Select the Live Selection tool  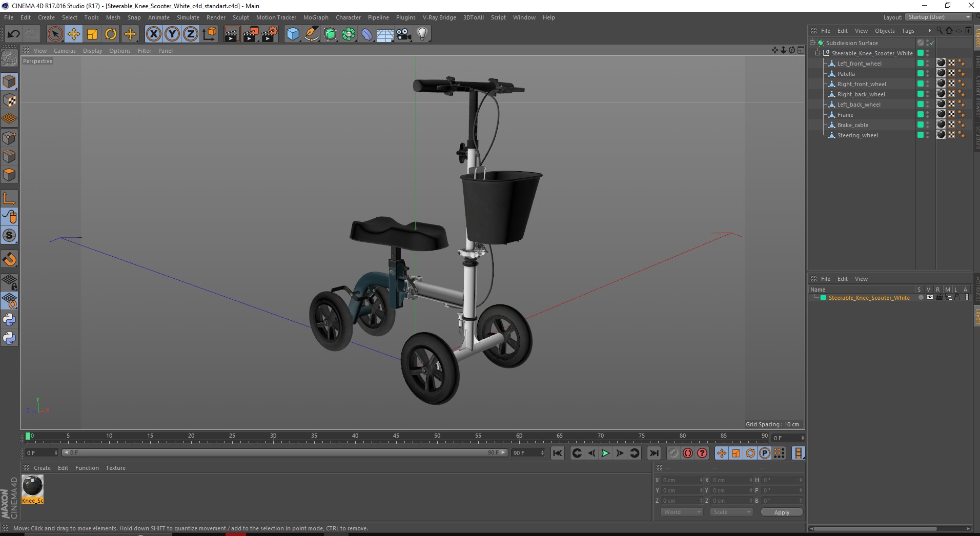[x=55, y=34]
